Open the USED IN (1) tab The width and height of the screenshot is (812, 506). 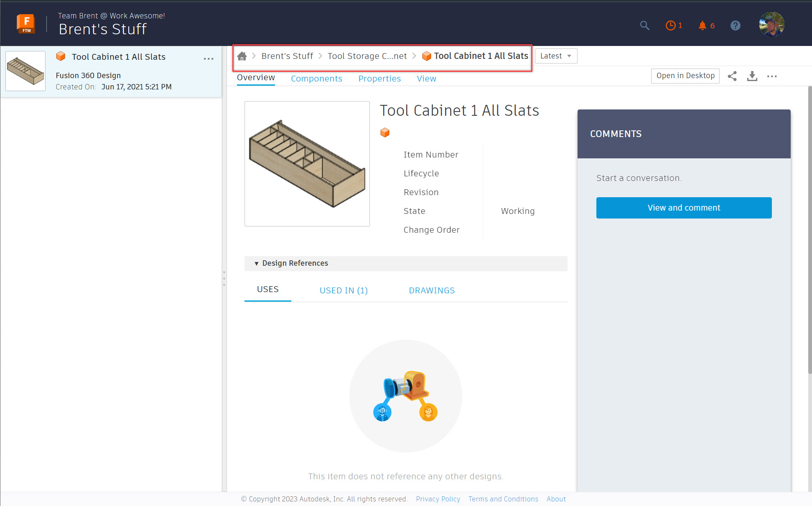[343, 290]
